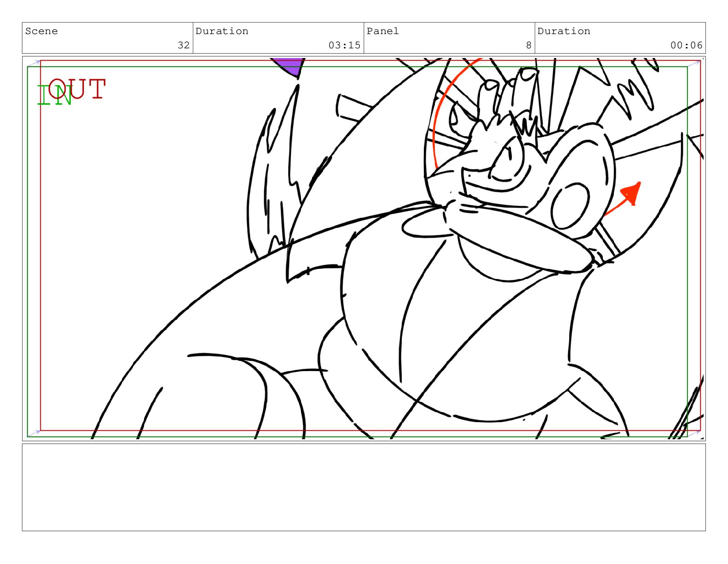728x564 pixels.
Task: Select the Duration label beside Scene
Action: [x=222, y=31]
